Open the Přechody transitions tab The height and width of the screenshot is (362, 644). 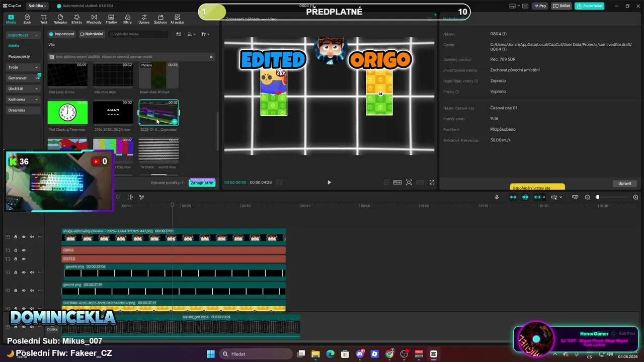pyautogui.click(x=94, y=19)
